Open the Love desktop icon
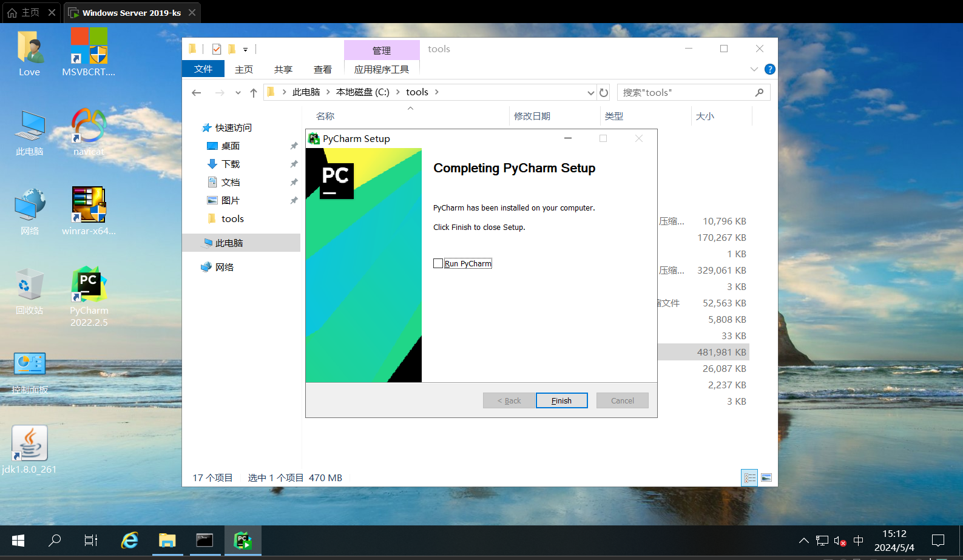The height and width of the screenshot is (560, 963). pyautogui.click(x=30, y=53)
